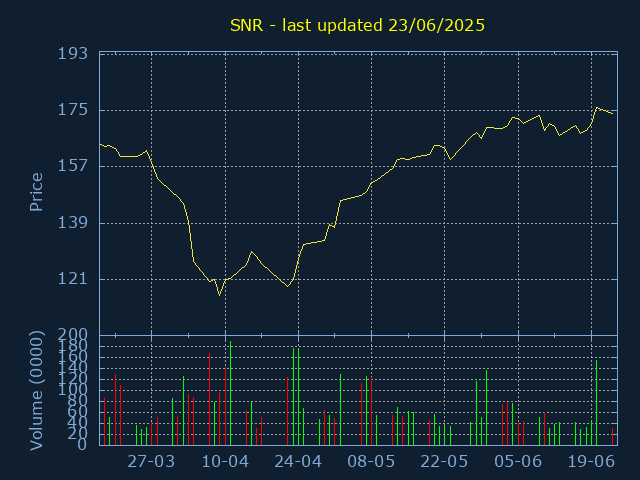This screenshot has height=480, width=640.
Task: Click the date label 27-03
Action: coord(151,462)
